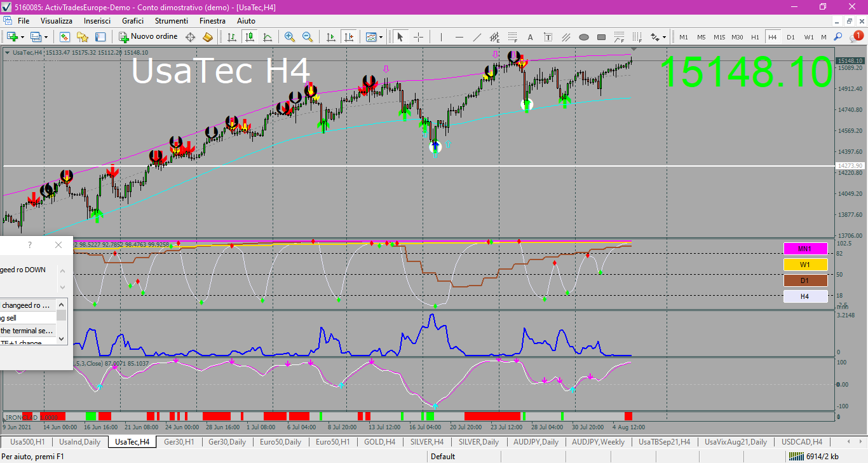Switch to the USDCAD,H4 chart tab

click(802, 441)
